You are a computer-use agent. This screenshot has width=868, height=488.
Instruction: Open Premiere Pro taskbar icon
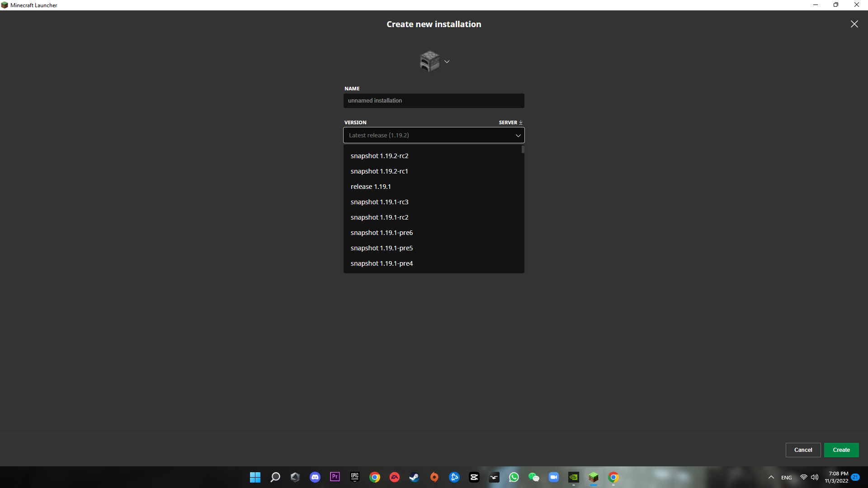coord(335,477)
